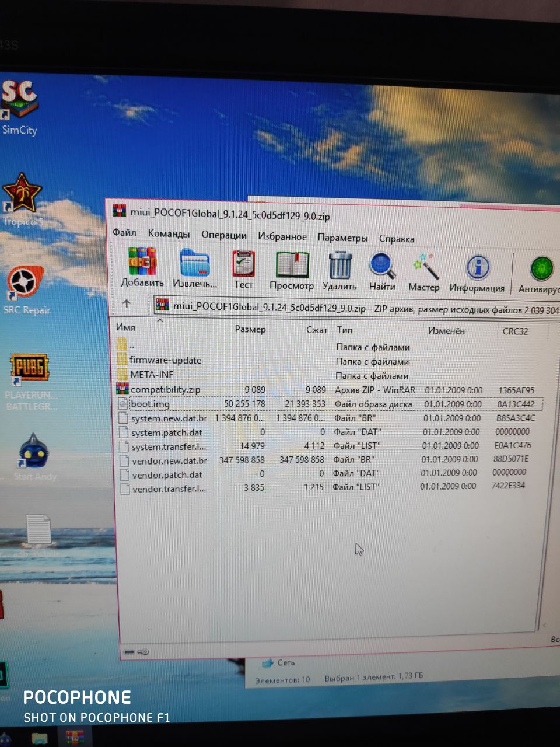Sort by the Сжат column header
This screenshot has height=747, width=560.
[x=317, y=330]
